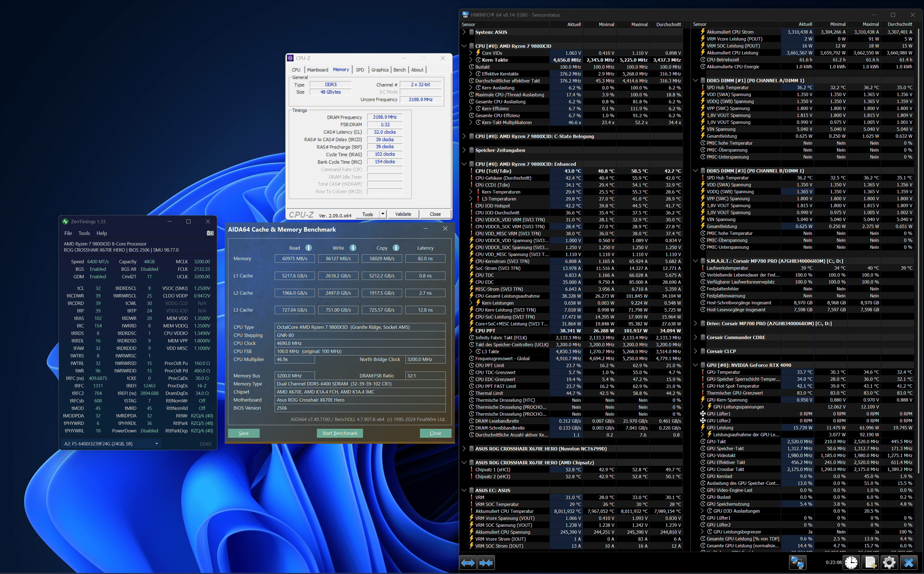Click the Copy info icon in AIDA64

pos(396,248)
